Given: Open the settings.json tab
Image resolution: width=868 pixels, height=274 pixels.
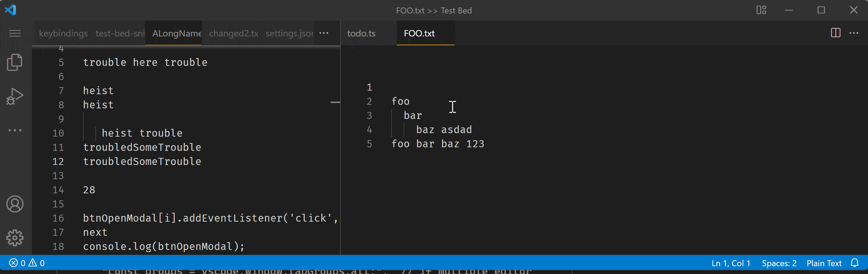Looking at the screenshot, I should click(x=289, y=33).
